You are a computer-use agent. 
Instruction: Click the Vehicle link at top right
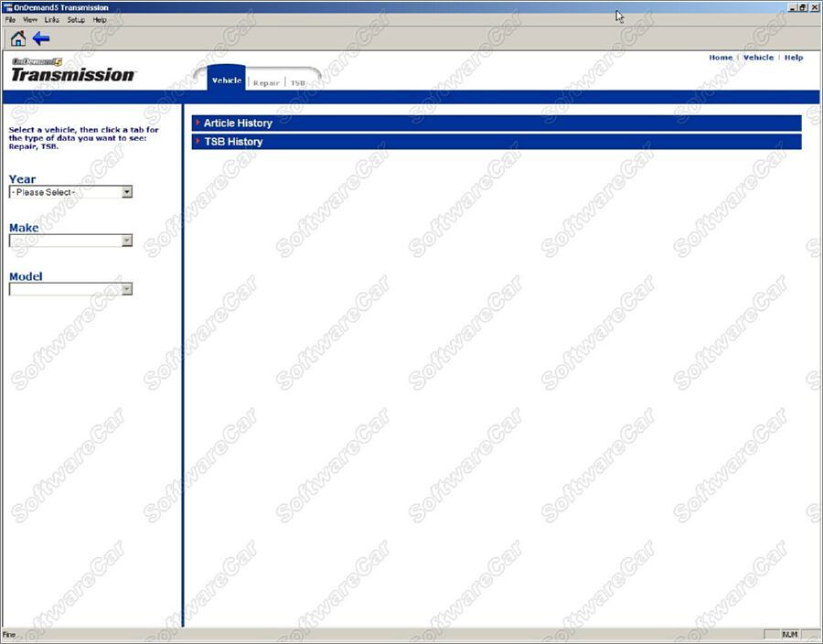click(x=758, y=58)
